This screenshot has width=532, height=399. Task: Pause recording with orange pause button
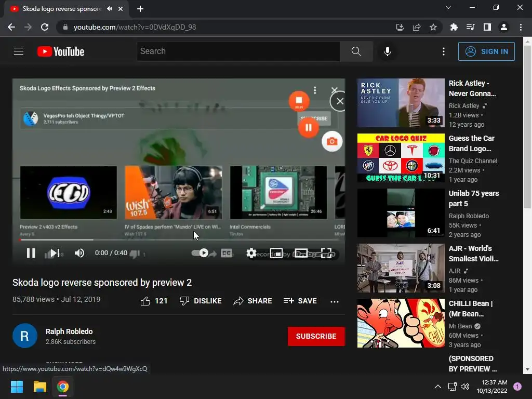(x=309, y=128)
